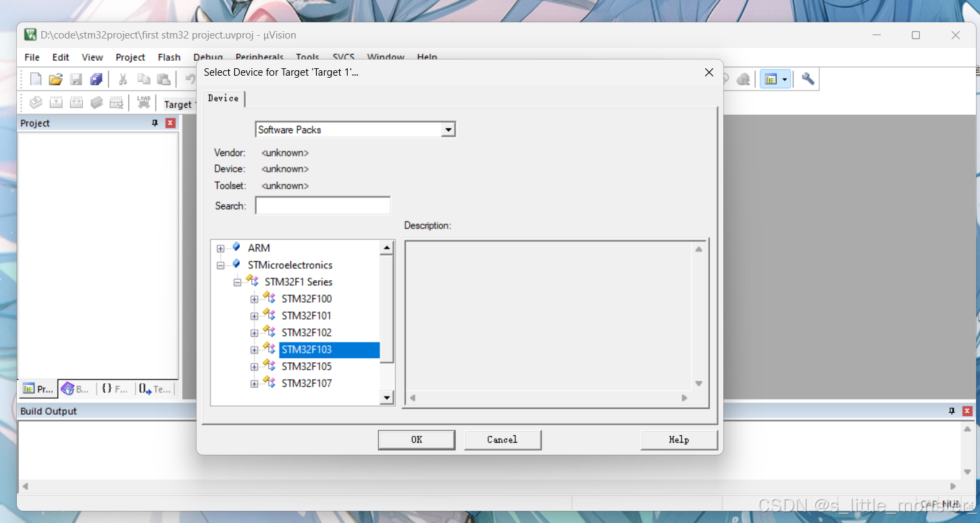Click the Cut scissors icon

(123, 80)
